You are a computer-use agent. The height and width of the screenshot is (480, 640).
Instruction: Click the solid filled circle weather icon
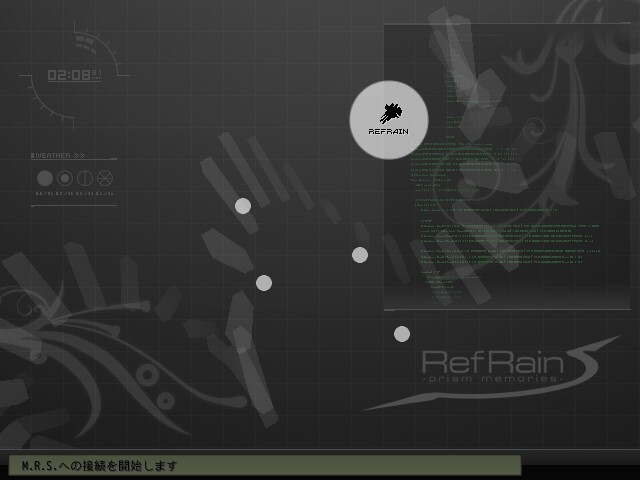point(45,178)
